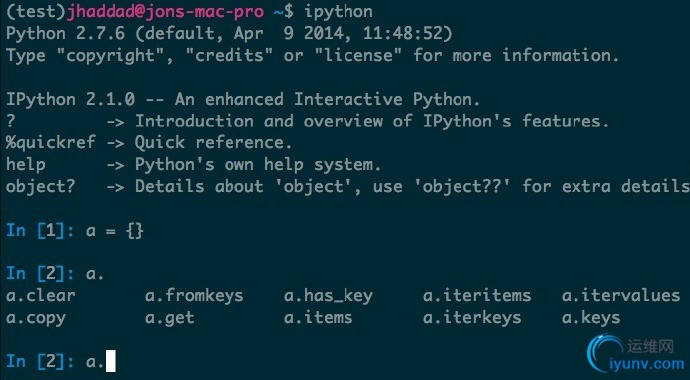Click the jhaddad@jons-mac-pro username text
690x380 pixels.
tap(165, 12)
